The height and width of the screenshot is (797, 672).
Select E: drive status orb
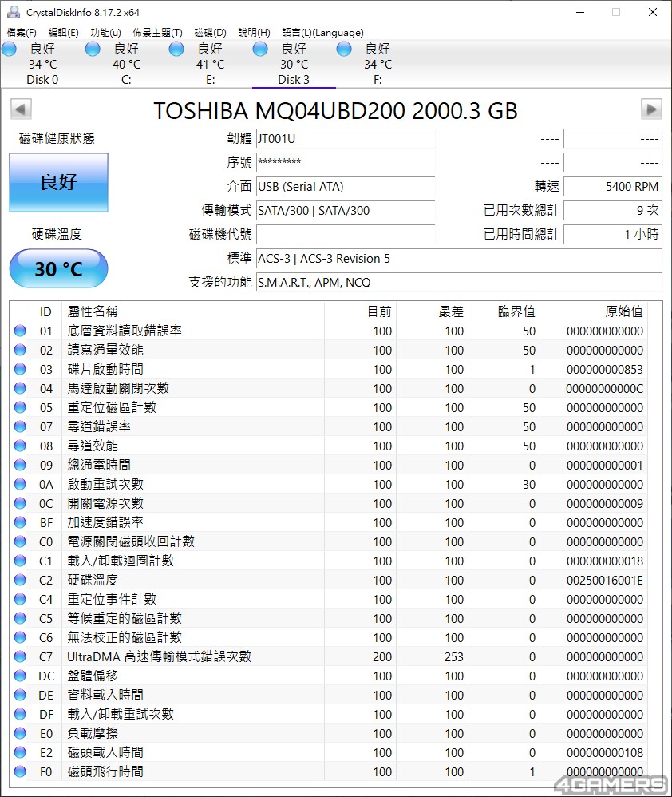click(176, 49)
